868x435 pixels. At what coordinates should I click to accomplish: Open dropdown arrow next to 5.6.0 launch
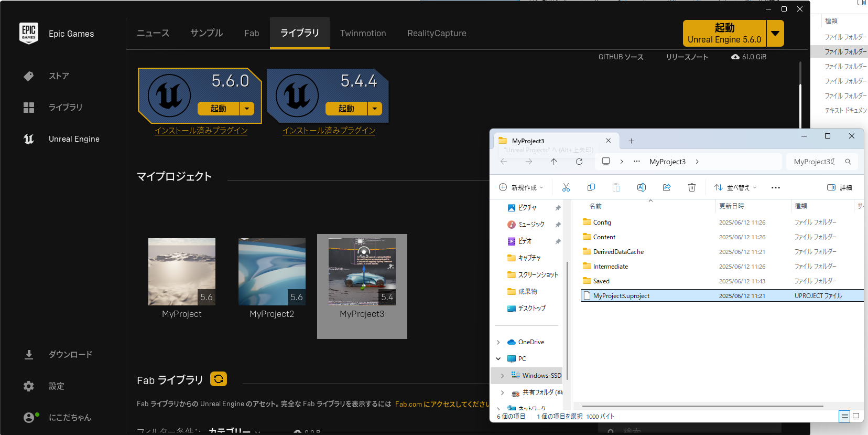click(247, 109)
